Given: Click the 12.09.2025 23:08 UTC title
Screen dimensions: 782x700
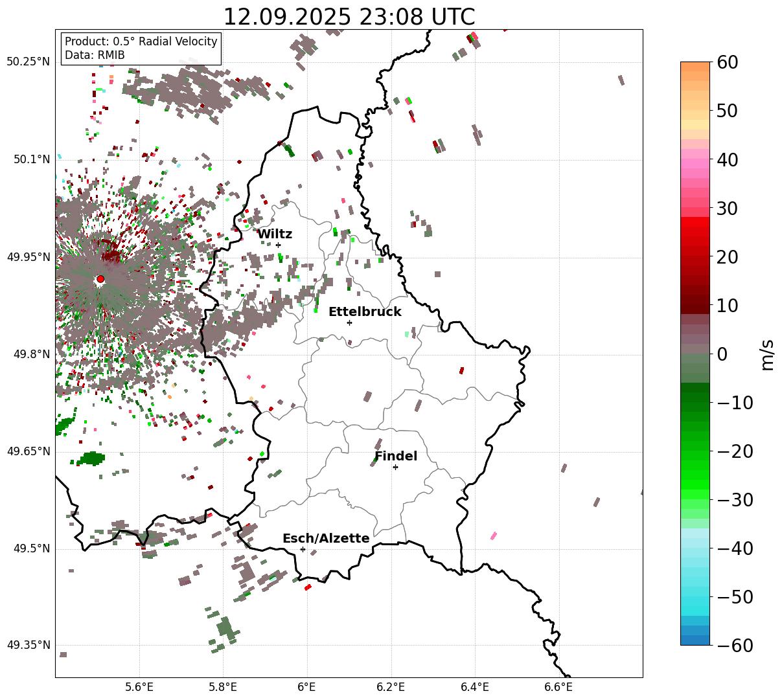Looking at the screenshot, I should [x=349, y=16].
